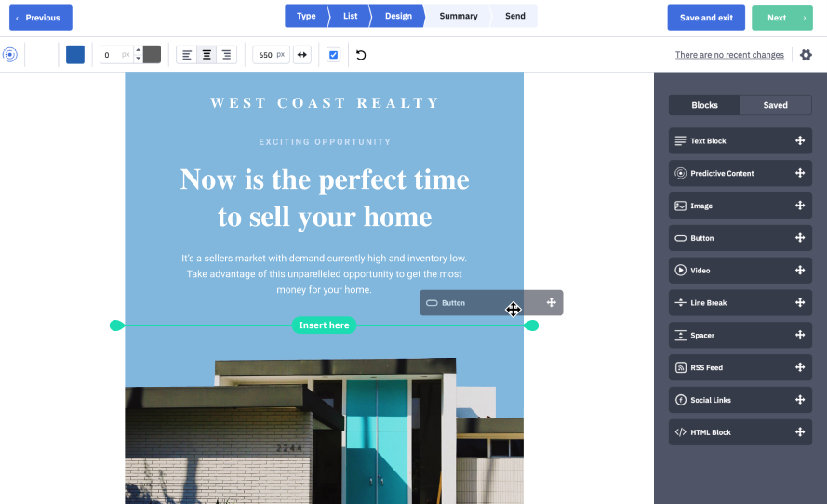Click the RSS Feed block icon
Image resolution: width=827 pixels, height=504 pixels.
click(x=680, y=367)
